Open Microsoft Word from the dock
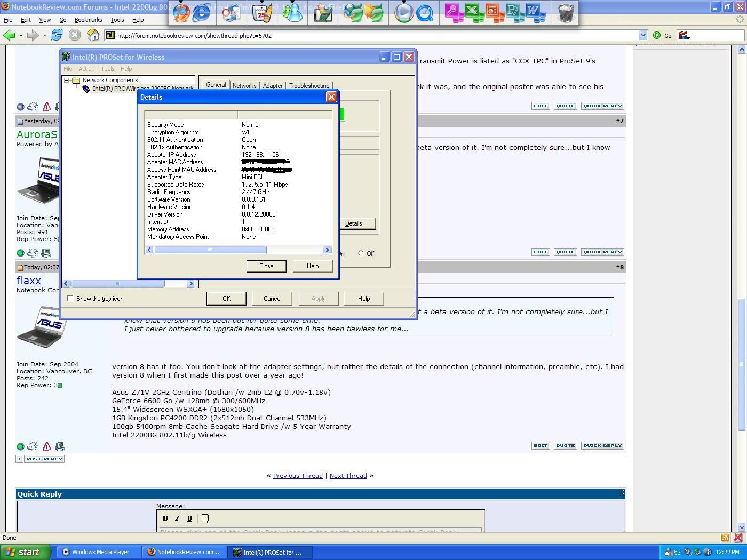The image size is (747, 560). [x=535, y=12]
